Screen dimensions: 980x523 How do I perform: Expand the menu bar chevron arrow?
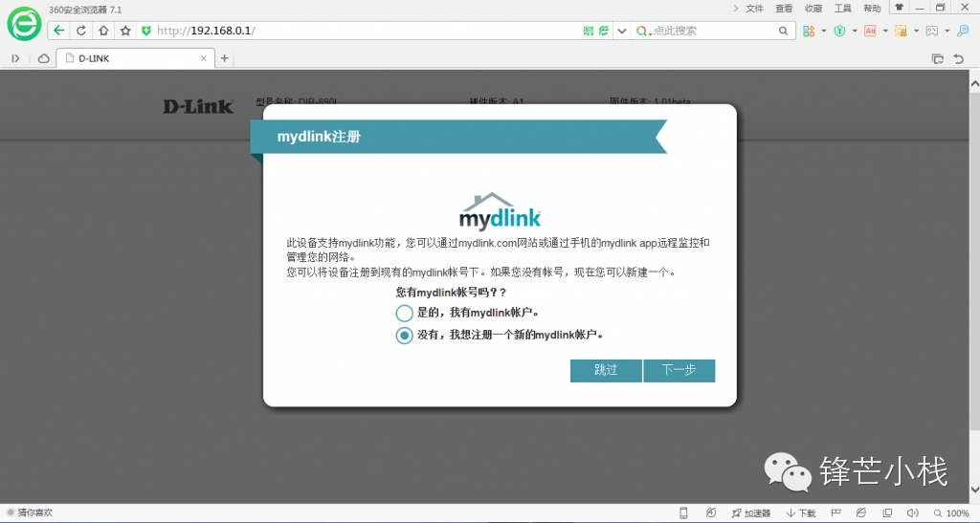(x=736, y=8)
